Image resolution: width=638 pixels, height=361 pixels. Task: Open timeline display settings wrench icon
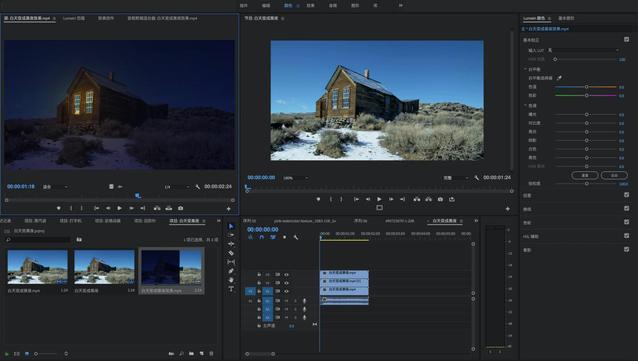296,237
